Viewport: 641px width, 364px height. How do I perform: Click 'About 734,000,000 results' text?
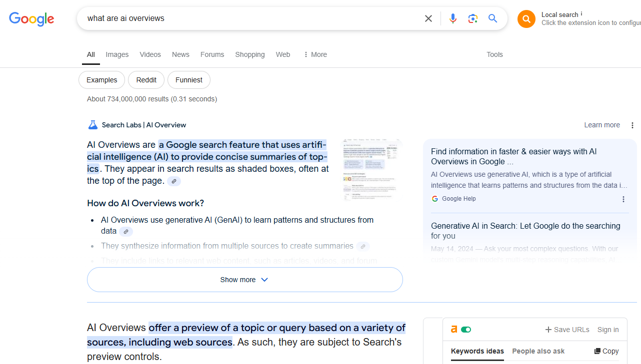coord(152,99)
